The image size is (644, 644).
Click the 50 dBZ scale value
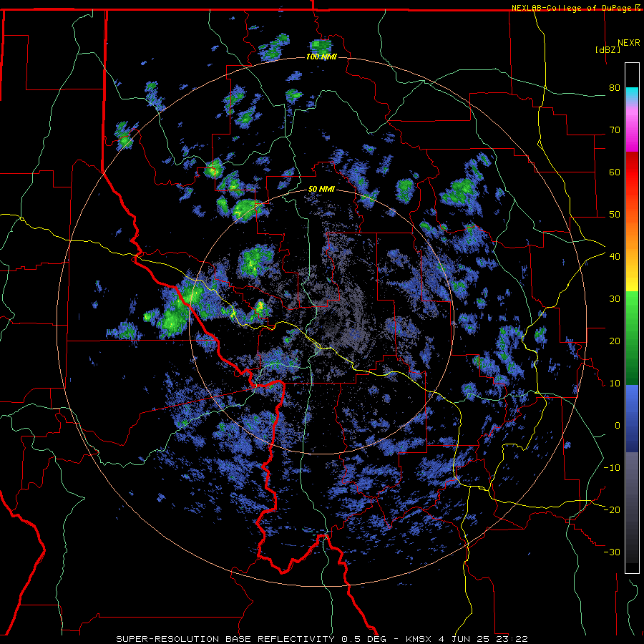[x=615, y=215]
